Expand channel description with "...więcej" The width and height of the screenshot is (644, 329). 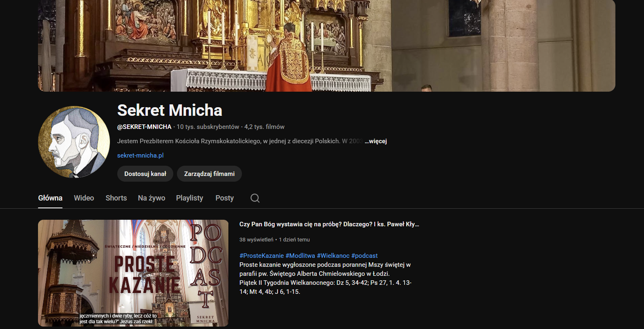[x=376, y=141]
